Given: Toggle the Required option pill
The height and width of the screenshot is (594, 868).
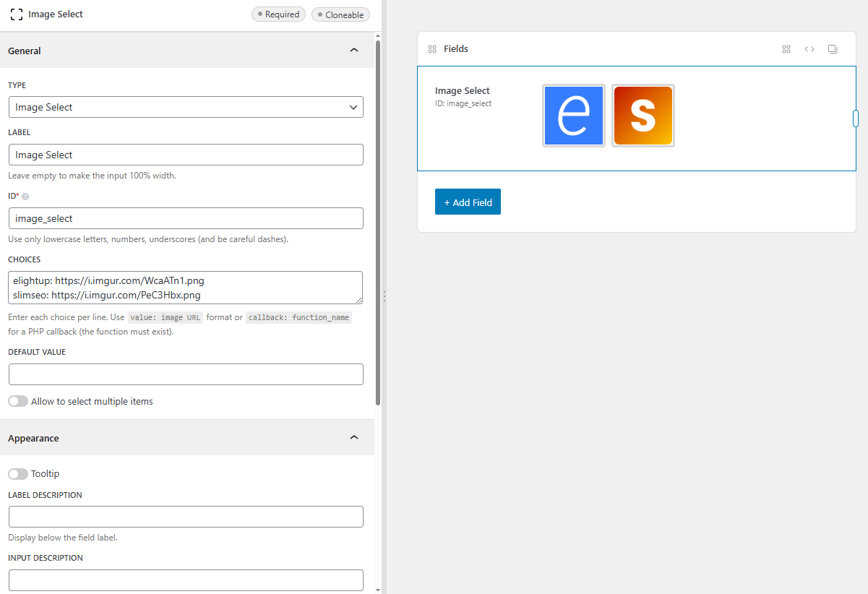Looking at the screenshot, I should pyautogui.click(x=279, y=14).
